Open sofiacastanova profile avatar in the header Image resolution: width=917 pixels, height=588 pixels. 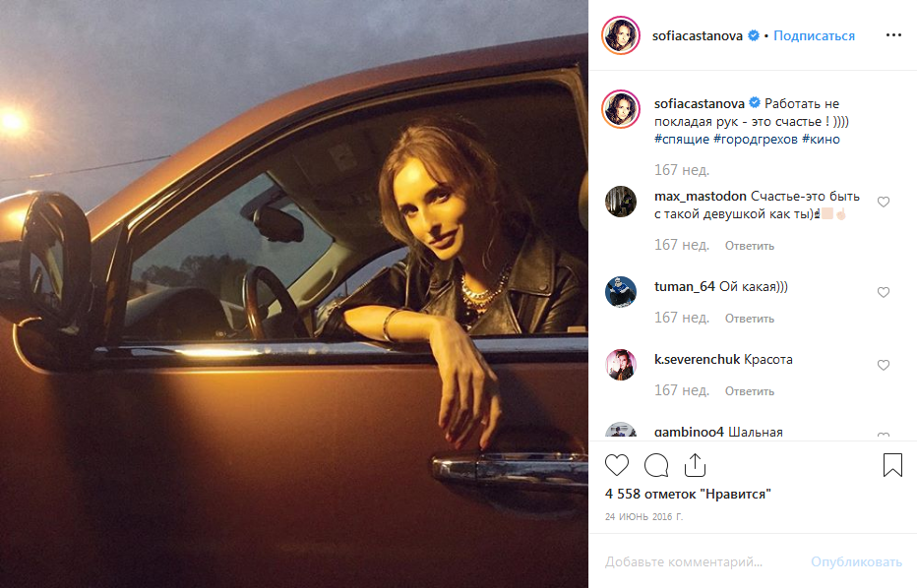621,35
